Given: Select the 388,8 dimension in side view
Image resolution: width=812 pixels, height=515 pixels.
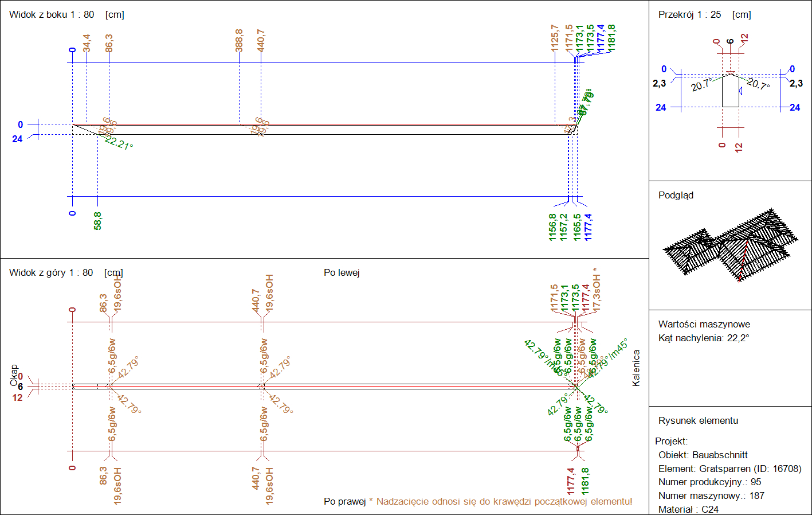Looking at the screenshot, I should [x=239, y=41].
